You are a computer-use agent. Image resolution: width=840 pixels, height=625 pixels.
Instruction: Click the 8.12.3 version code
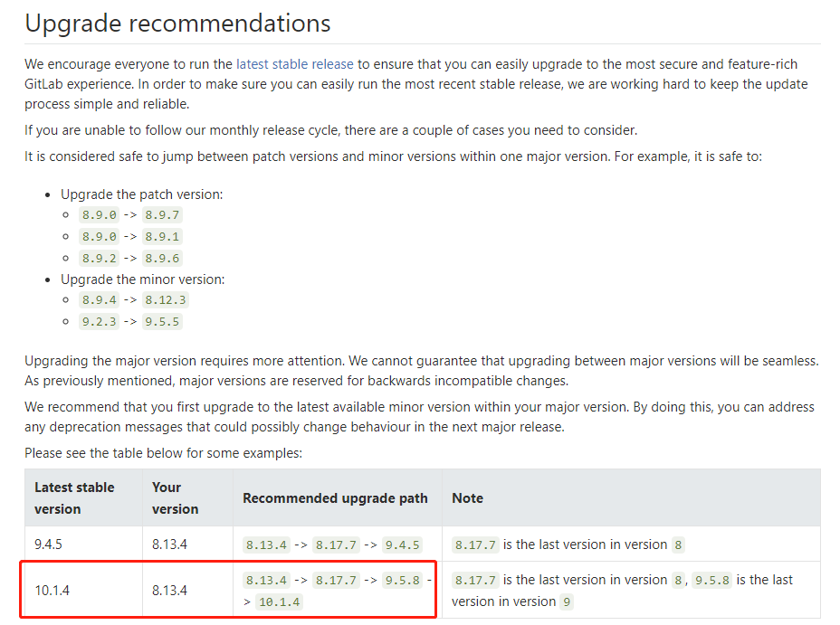pos(167,300)
